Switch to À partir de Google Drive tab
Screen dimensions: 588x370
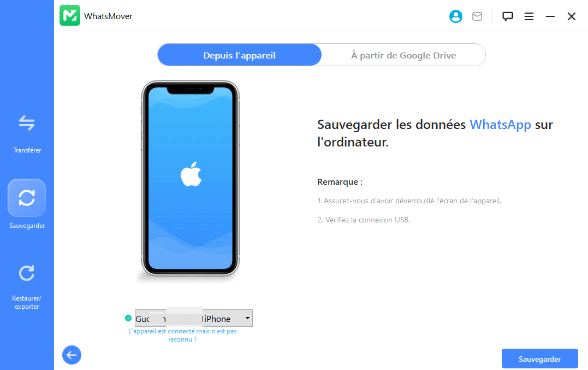tap(403, 55)
